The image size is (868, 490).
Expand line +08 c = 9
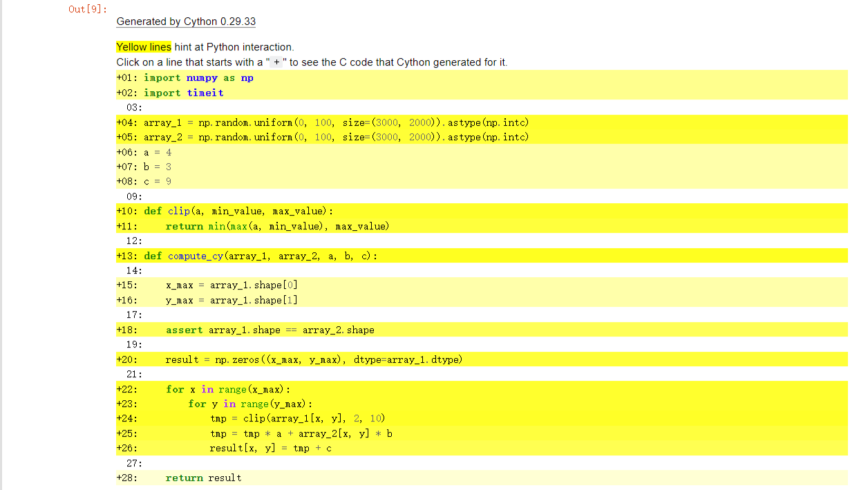[482, 181]
